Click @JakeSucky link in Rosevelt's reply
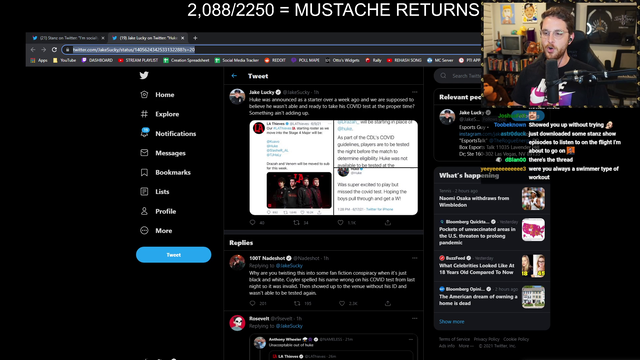 click(289, 326)
